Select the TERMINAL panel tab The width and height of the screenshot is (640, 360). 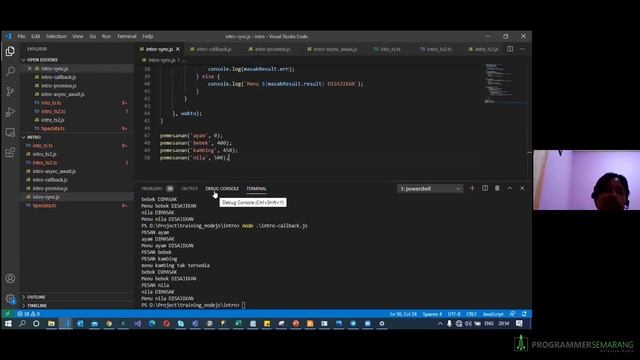click(x=256, y=189)
